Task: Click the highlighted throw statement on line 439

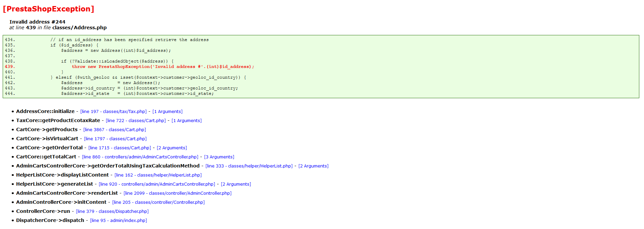Action: pos(163,67)
